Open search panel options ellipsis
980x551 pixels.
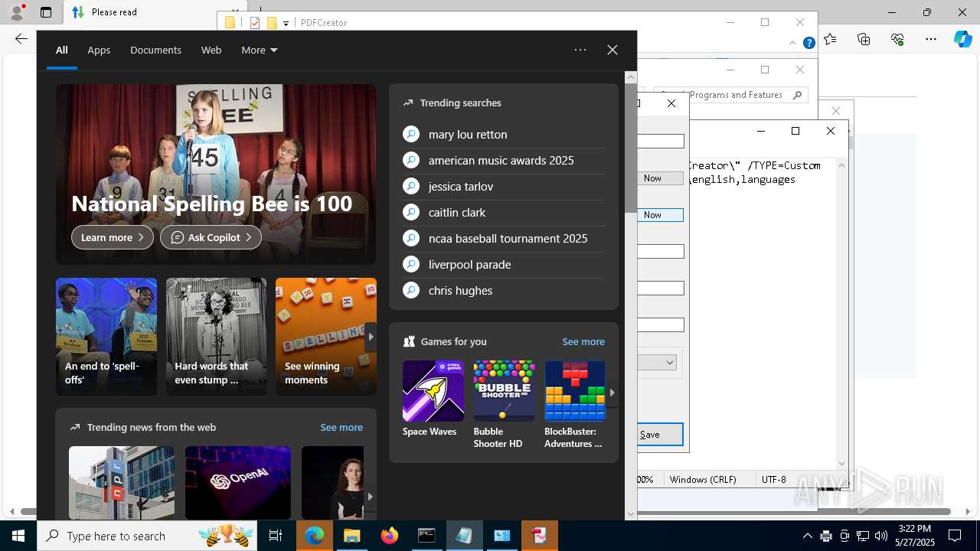pos(580,50)
